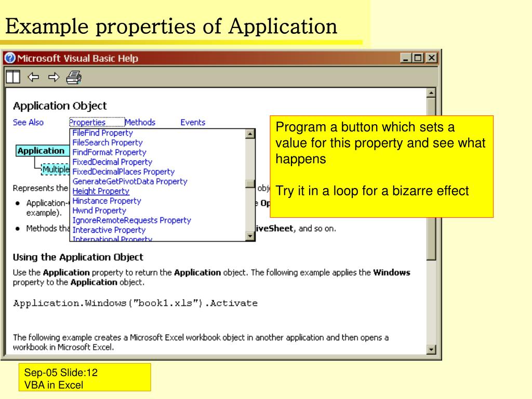This screenshot has width=532, height=399.
Task: Go back with the left arrow icon
Action: [x=33, y=77]
